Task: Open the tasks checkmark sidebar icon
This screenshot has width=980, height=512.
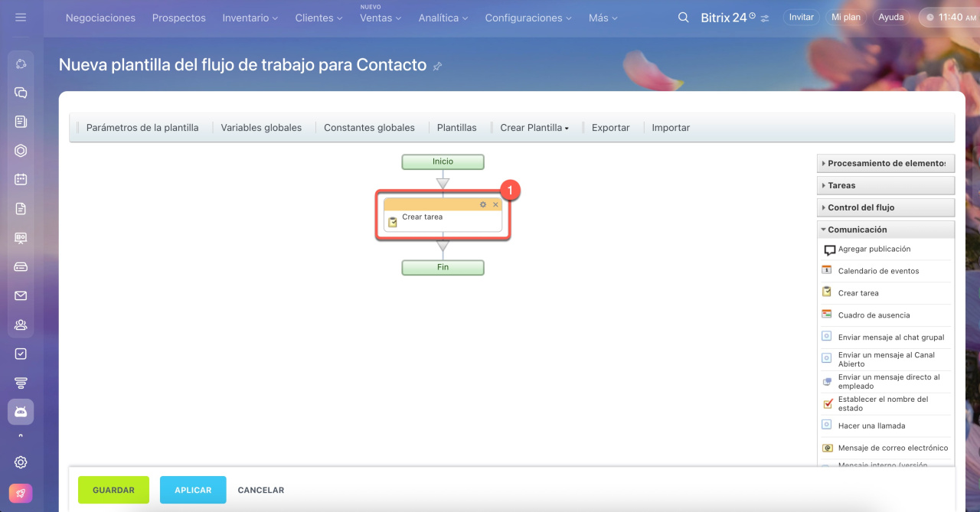Action: [21, 354]
